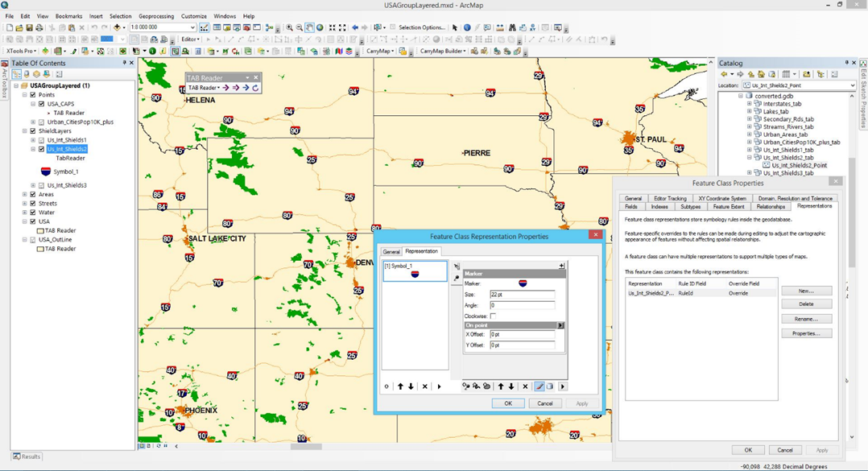The image size is (868, 471).
Task: Go back to previous extent
Action: (x=355, y=27)
